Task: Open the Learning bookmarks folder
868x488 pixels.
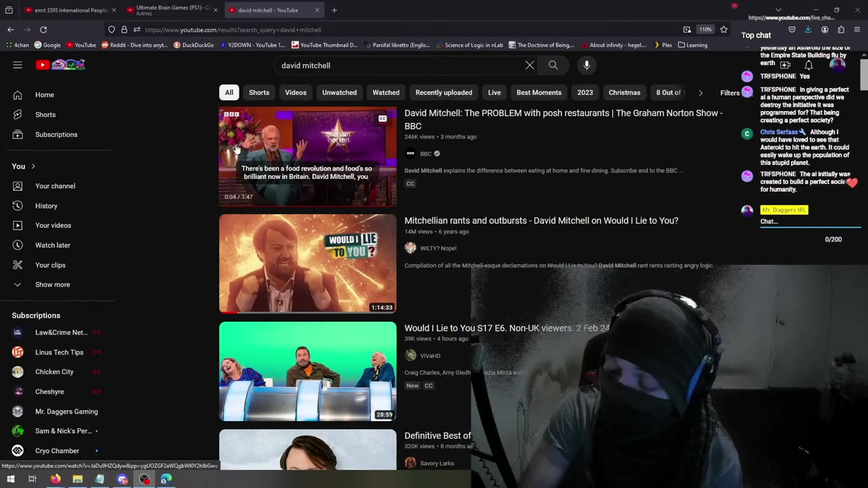Action: coord(693,45)
